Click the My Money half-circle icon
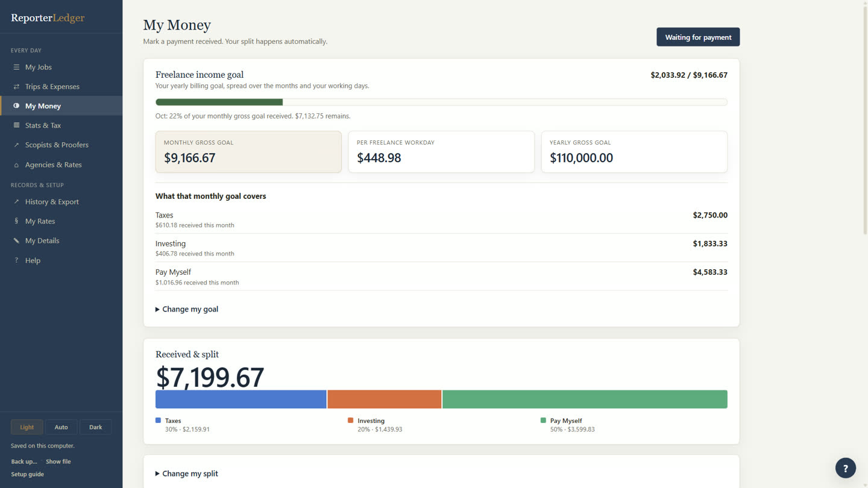The width and height of the screenshot is (868, 488). pos(16,106)
